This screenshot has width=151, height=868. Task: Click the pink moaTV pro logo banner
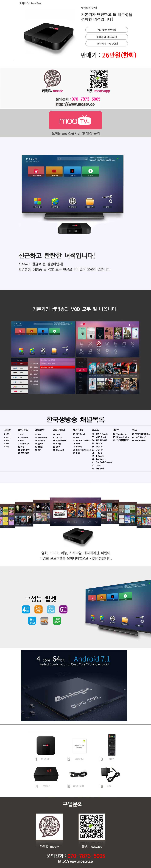(x=75, y=120)
